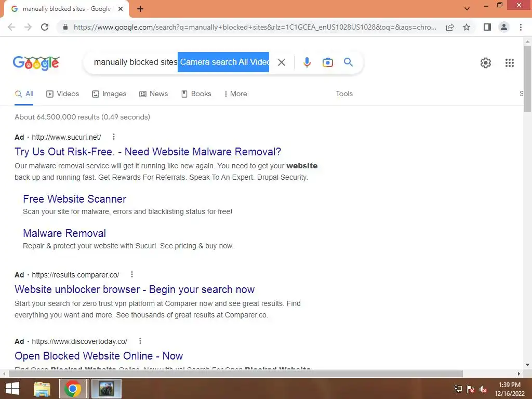Go back using the browser back arrow
532x399 pixels.
click(11, 27)
